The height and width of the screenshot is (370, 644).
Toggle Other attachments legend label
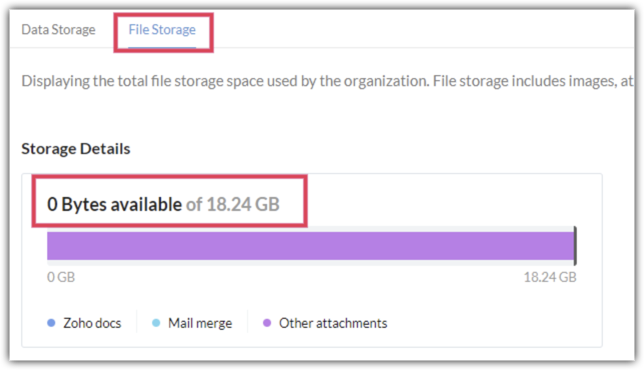(333, 323)
